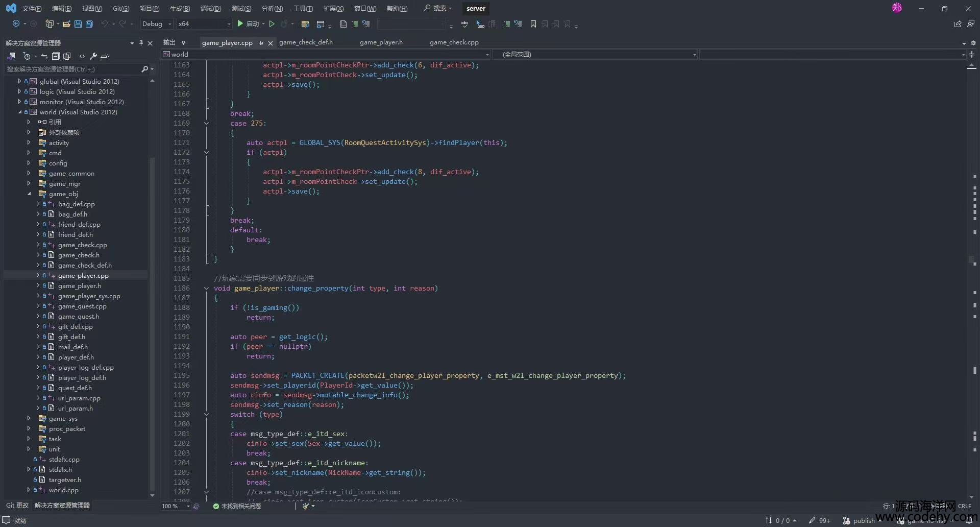Click the 0 / 0 push-pull status
Viewport: 980px width, 527px height.
coord(781,520)
